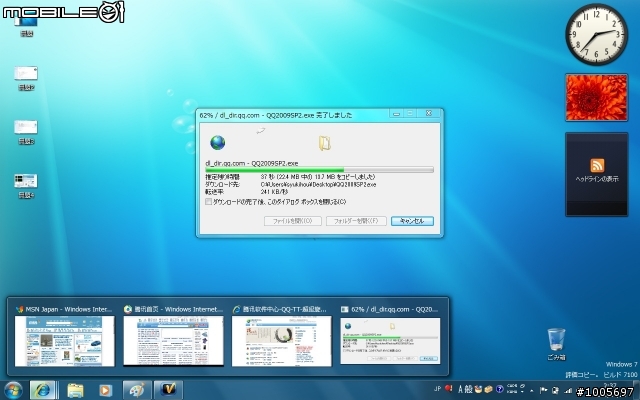Click 'dl_dir.qq.com - QQ2009SP2.exe' file label

pyautogui.click(x=251, y=163)
